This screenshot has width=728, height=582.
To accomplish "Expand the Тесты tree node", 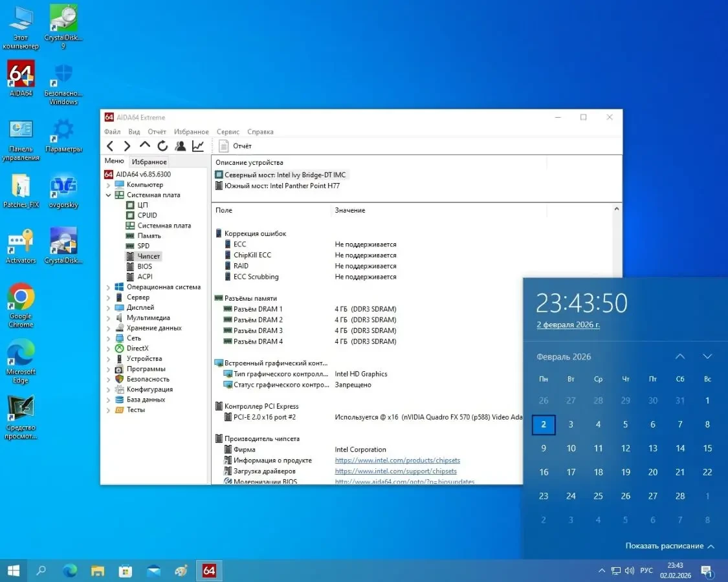I will pos(108,410).
